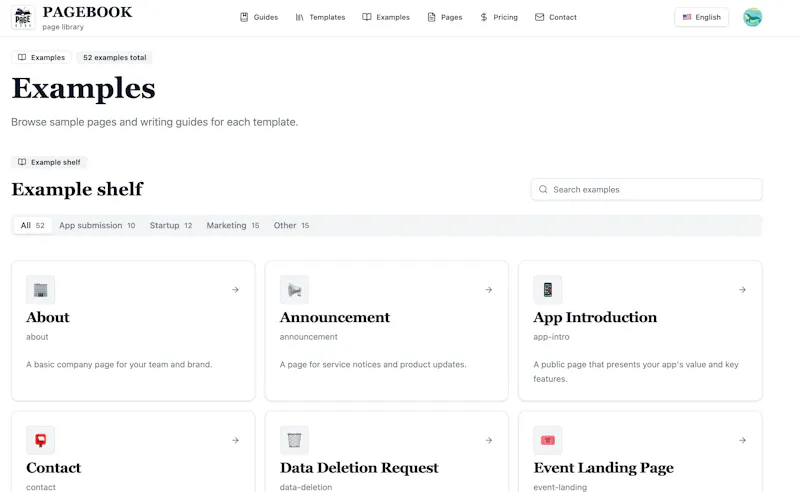Click the Pages document icon
Image resolution: width=800 pixels, height=492 pixels.
pos(432,17)
